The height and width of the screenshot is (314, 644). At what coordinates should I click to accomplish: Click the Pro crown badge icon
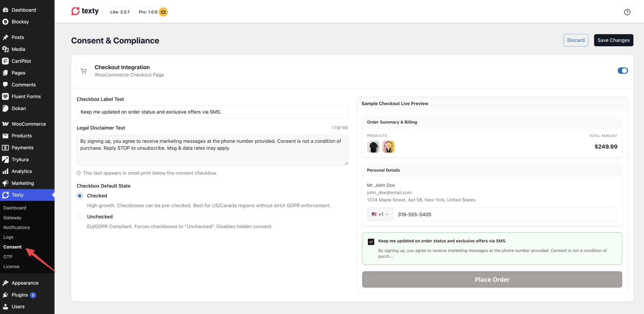(x=163, y=12)
